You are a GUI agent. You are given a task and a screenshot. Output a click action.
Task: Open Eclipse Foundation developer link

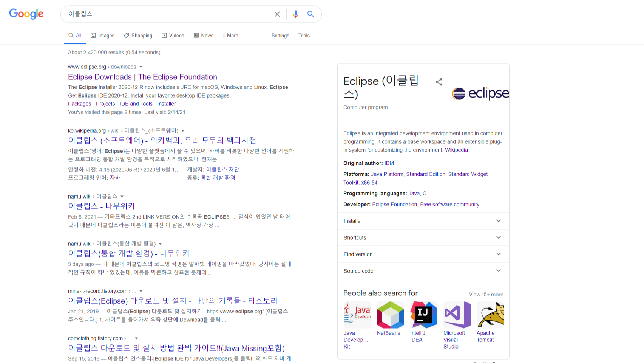pos(395,205)
